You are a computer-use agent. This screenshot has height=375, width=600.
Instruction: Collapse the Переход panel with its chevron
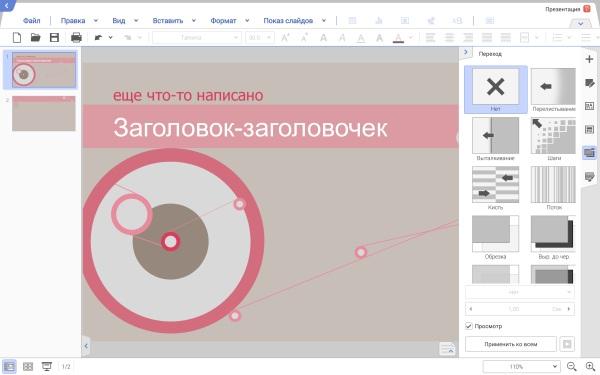[466, 52]
